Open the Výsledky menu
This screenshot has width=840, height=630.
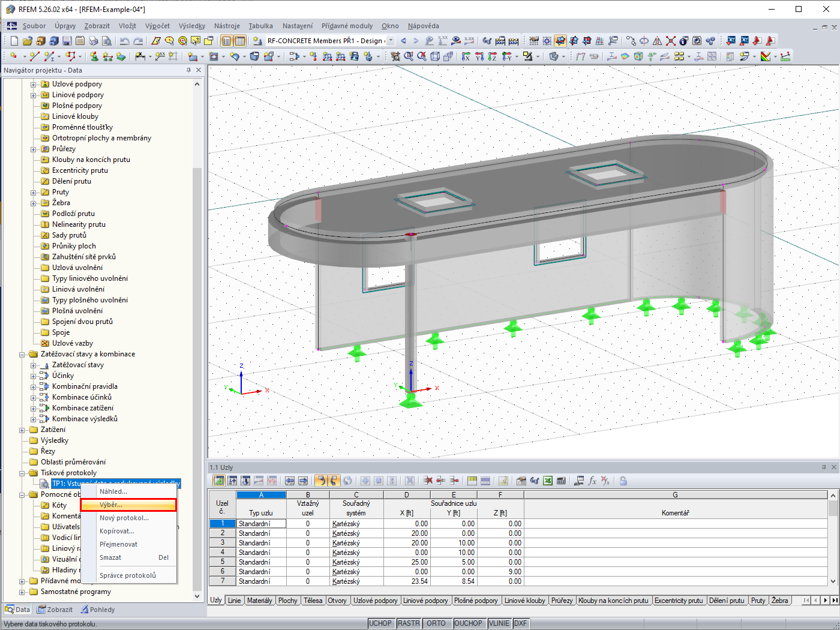(x=192, y=26)
